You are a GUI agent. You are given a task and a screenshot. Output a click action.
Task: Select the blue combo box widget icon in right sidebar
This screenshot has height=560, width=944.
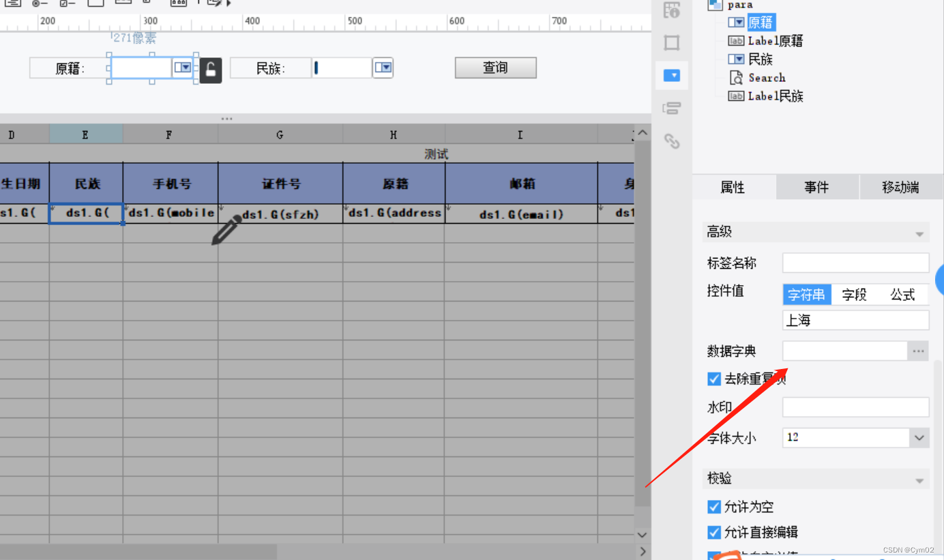click(672, 75)
